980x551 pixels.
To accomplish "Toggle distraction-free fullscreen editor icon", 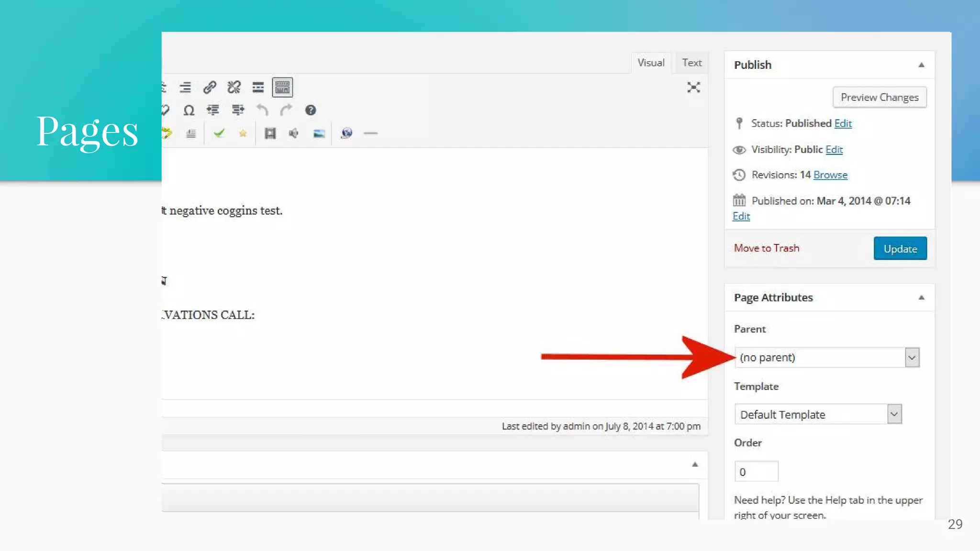I will pos(693,87).
